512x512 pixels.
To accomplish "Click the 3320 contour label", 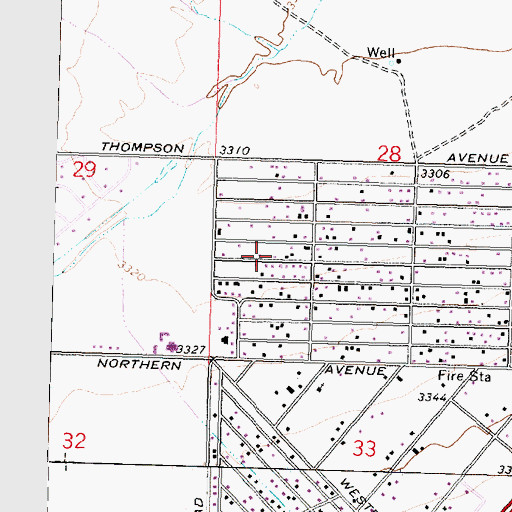I will coord(132,271).
